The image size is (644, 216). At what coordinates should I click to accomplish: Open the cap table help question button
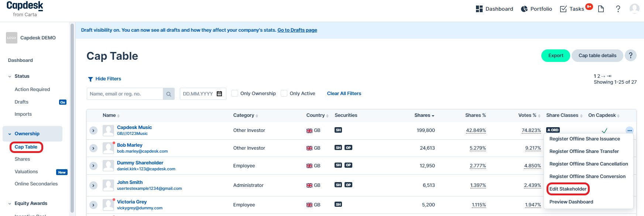point(631,55)
